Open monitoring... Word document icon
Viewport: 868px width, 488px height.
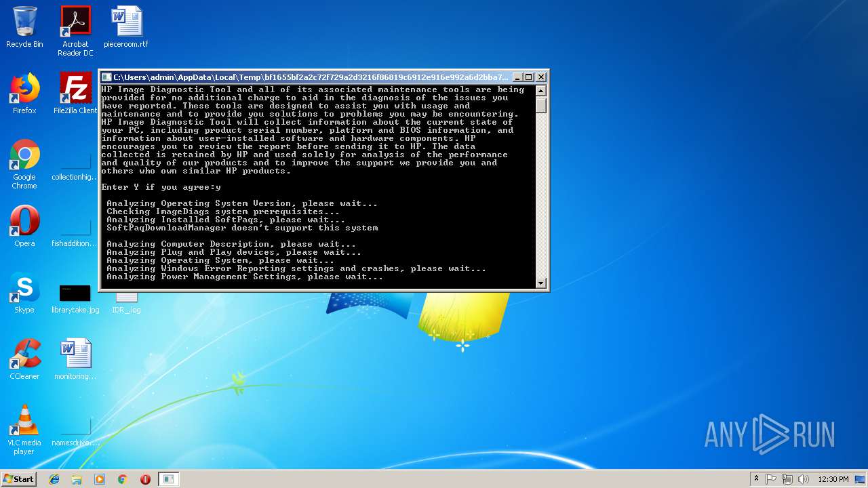(x=75, y=359)
